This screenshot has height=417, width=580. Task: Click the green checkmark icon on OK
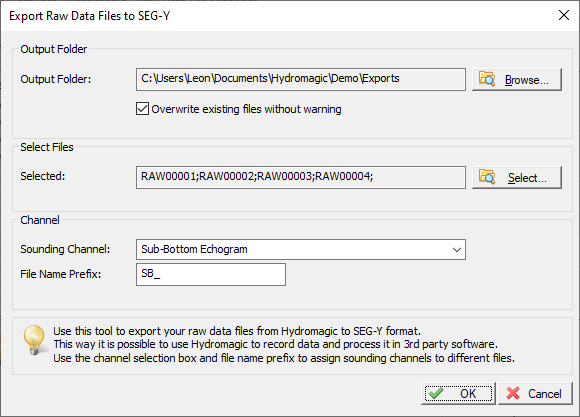click(436, 393)
